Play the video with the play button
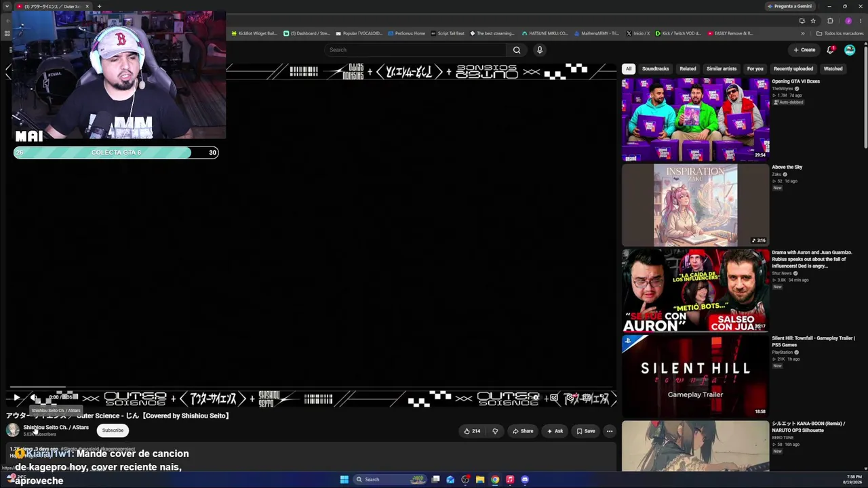 (x=16, y=398)
